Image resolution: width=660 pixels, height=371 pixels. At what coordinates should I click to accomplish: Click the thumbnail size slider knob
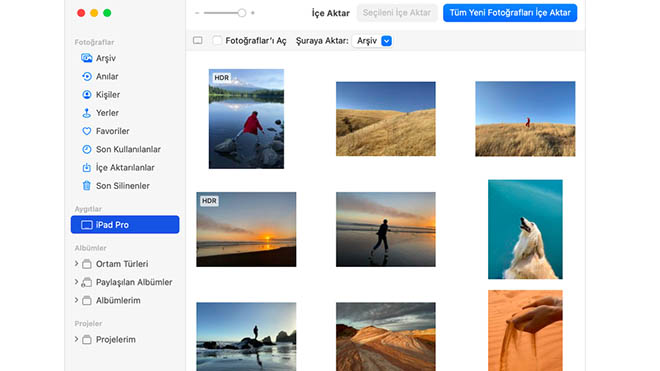click(242, 13)
